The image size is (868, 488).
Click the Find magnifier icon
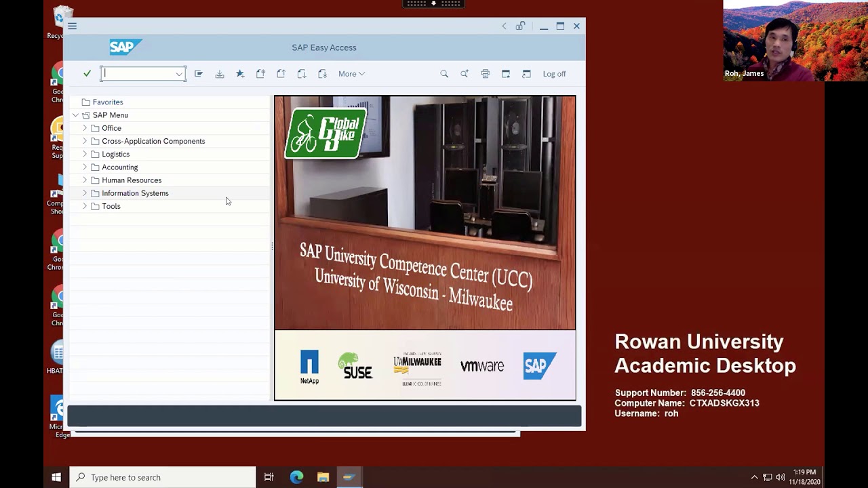(444, 74)
